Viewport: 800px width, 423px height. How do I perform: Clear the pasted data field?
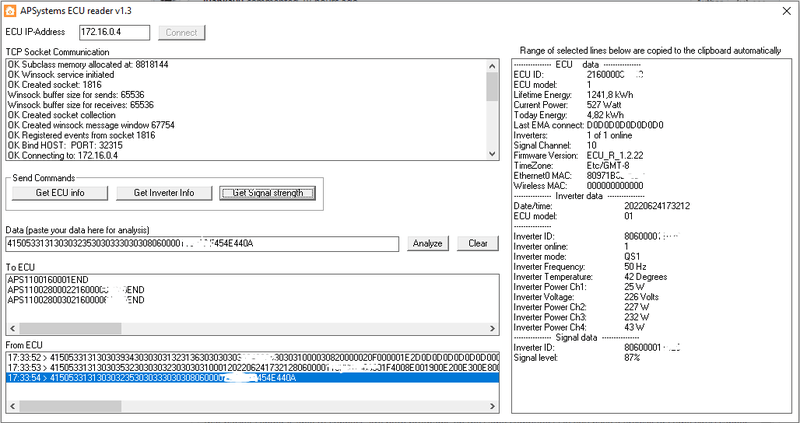[478, 243]
